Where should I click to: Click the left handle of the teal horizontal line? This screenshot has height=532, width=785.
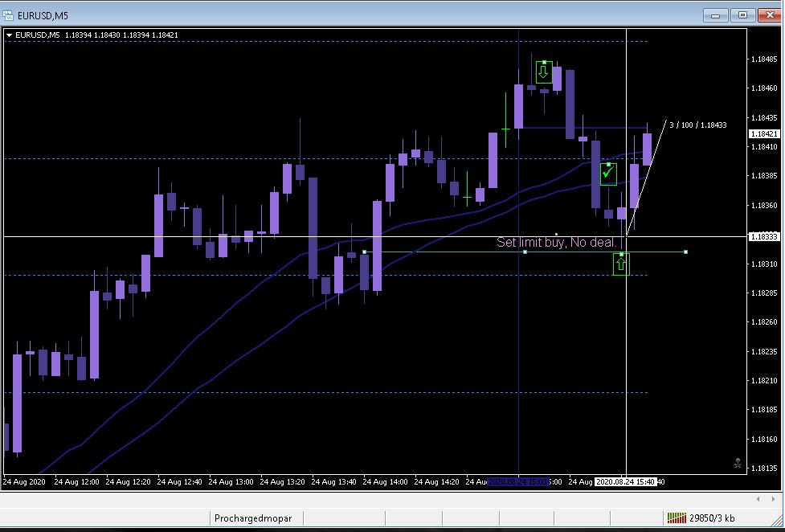[x=365, y=252]
